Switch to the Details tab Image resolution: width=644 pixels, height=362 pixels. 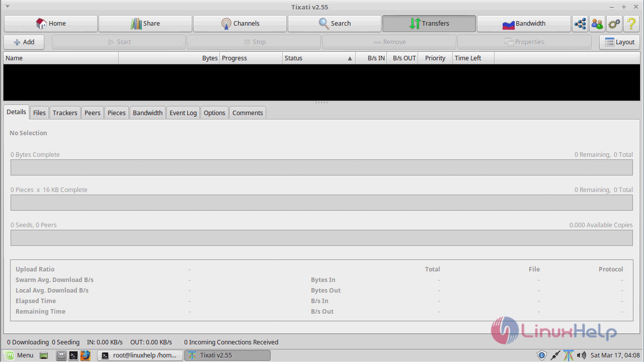16,112
